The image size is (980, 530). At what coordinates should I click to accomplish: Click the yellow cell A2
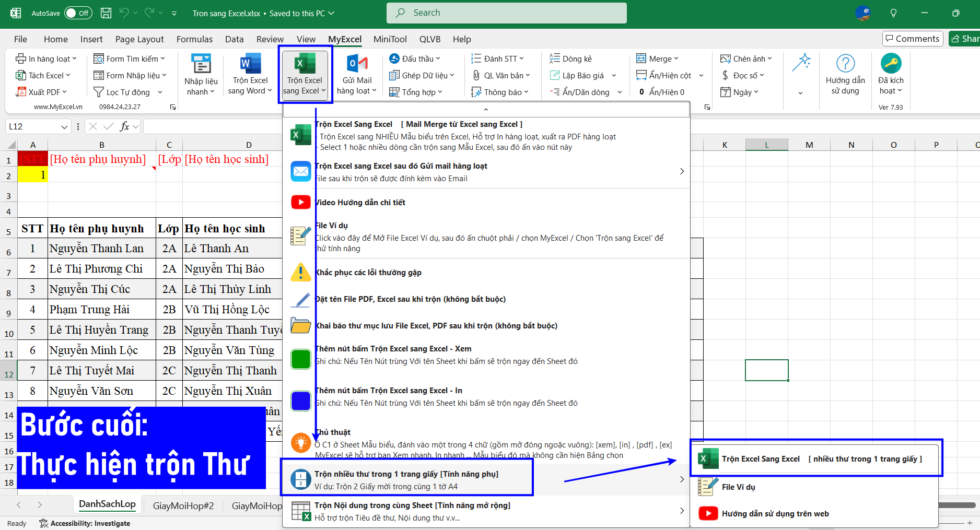[32, 175]
